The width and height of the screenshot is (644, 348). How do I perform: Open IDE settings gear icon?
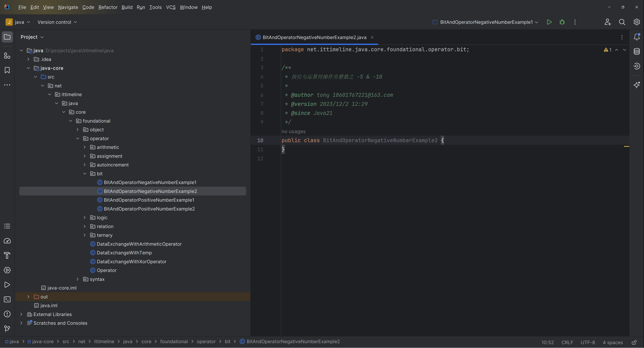636,22
